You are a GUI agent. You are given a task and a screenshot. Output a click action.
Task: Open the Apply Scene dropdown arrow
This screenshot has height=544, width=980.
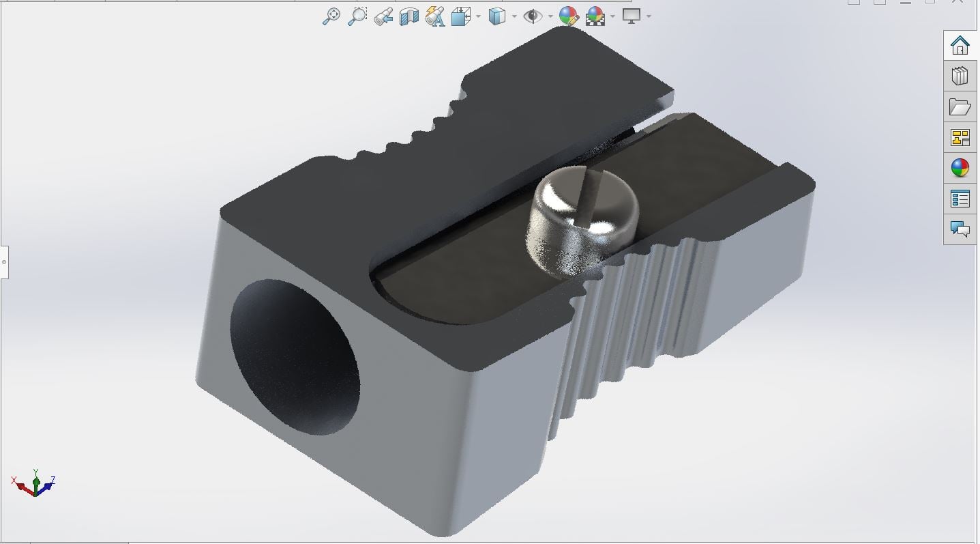613,16
